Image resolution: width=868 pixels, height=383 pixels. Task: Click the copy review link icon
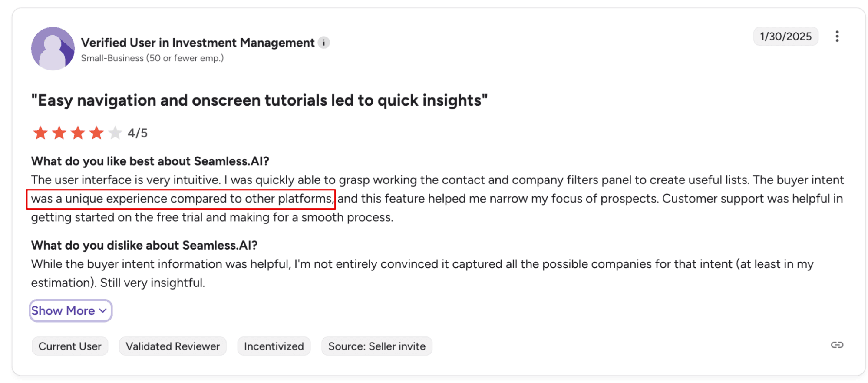(x=837, y=345)
